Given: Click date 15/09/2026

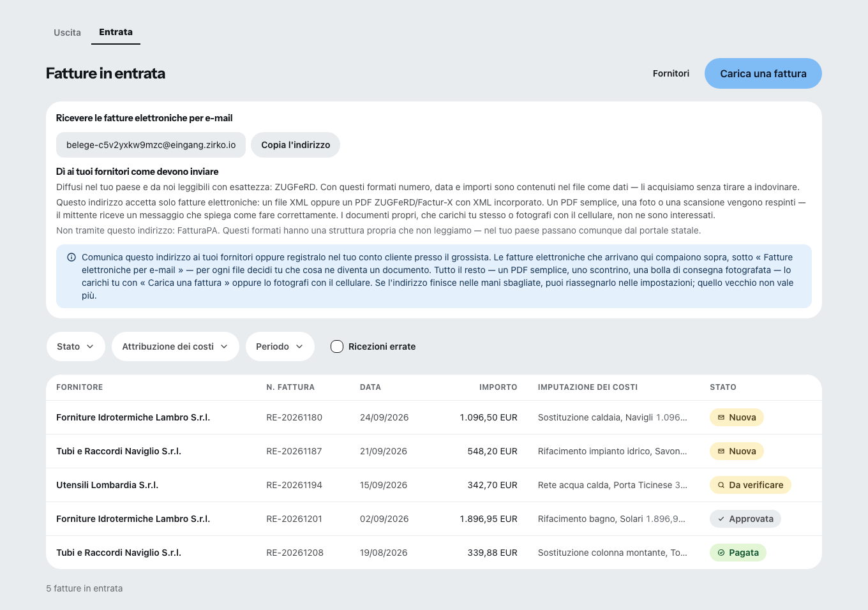Looking at the screenshot, I should [x=384, y=485].
